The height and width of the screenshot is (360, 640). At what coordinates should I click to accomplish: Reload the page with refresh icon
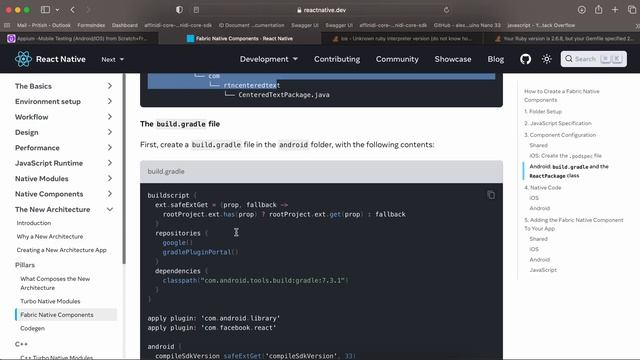[x=447, y=10]
